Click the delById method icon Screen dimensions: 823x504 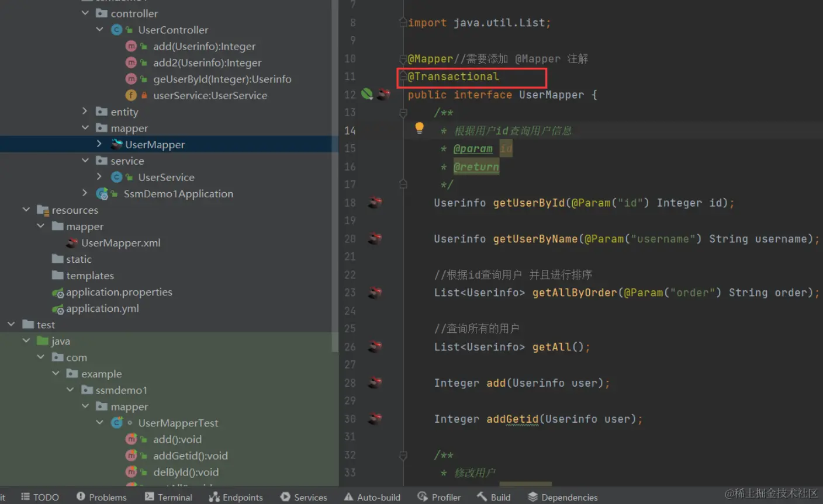pos(131,472)
